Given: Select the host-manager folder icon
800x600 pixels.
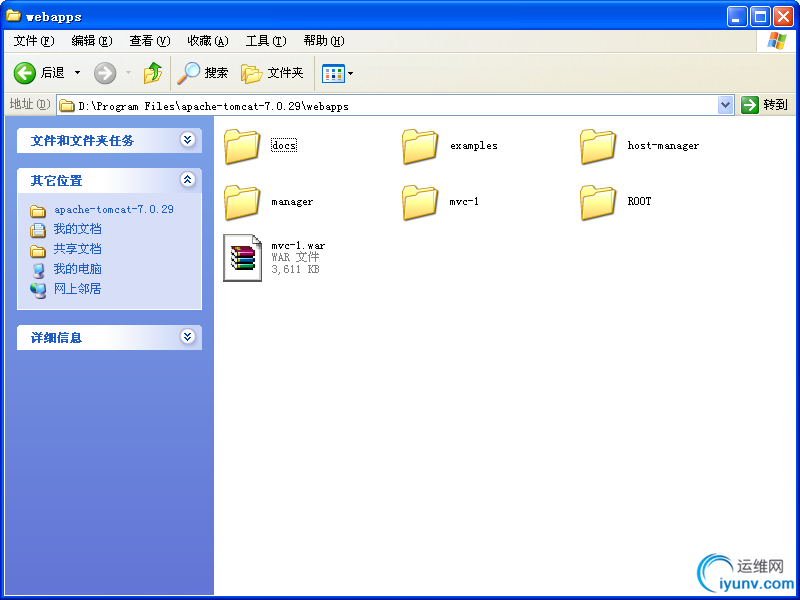Looking at the screenshot, I should (598, 146).
